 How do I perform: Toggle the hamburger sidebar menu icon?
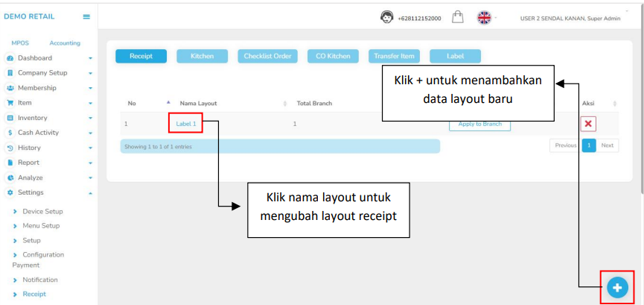(86, 17)
